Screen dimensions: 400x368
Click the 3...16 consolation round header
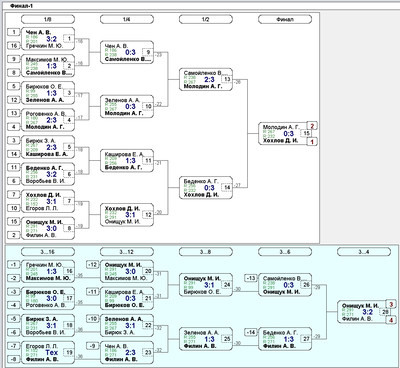[x=48, y=252]
